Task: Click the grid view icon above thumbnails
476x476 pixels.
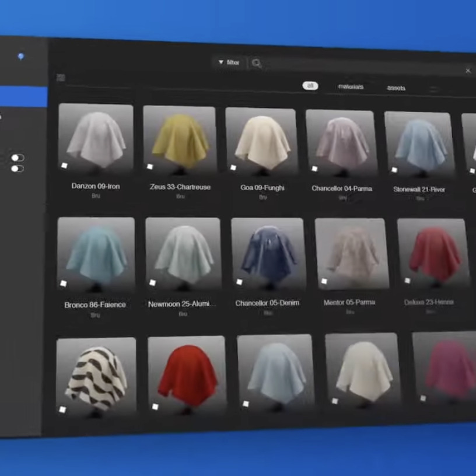Action: [x=61, y=78]
